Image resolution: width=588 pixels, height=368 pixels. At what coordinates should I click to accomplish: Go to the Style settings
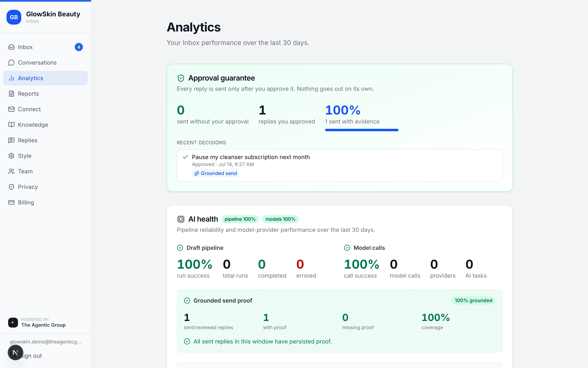pos(46,156)
